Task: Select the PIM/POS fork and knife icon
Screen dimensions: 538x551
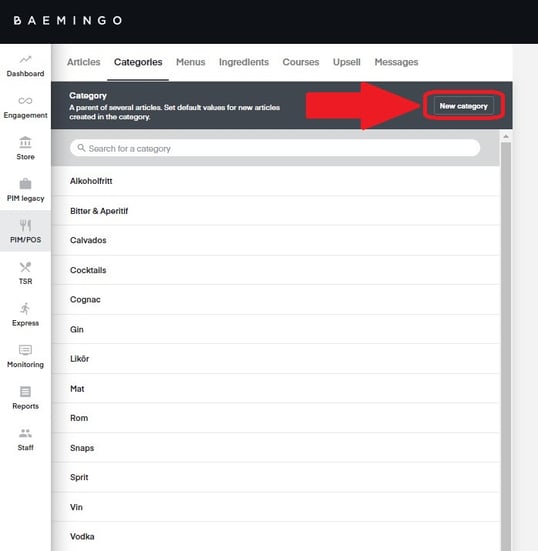Action: 25,225
